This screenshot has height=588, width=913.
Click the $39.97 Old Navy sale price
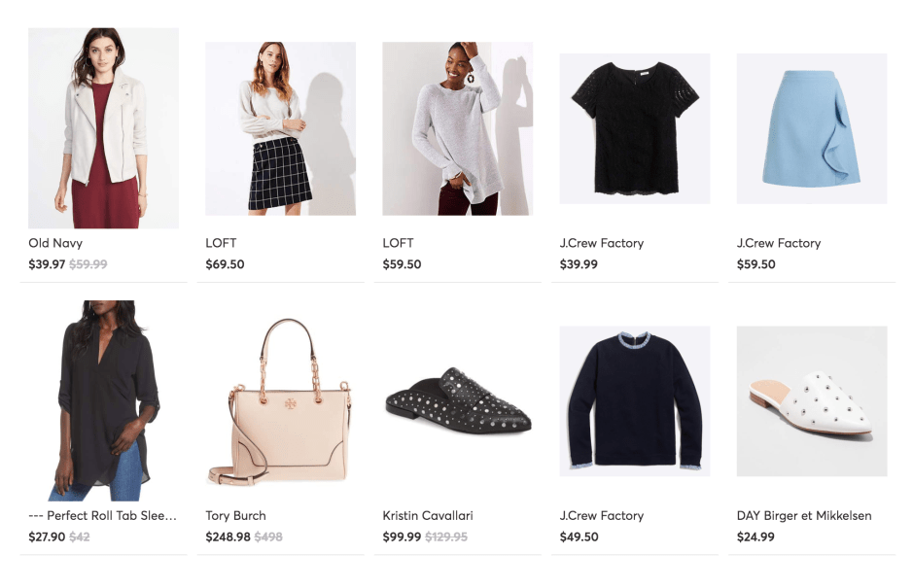pyautogui.click(x=47, y=264)
